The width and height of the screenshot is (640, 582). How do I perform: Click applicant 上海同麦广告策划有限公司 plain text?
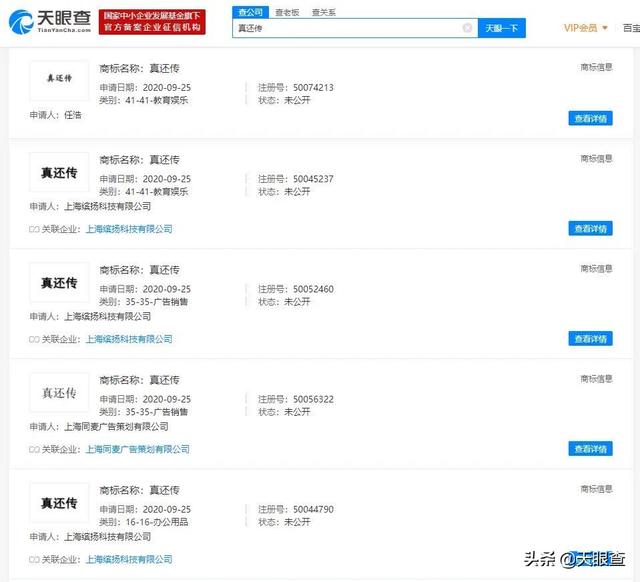coord(116,427)
